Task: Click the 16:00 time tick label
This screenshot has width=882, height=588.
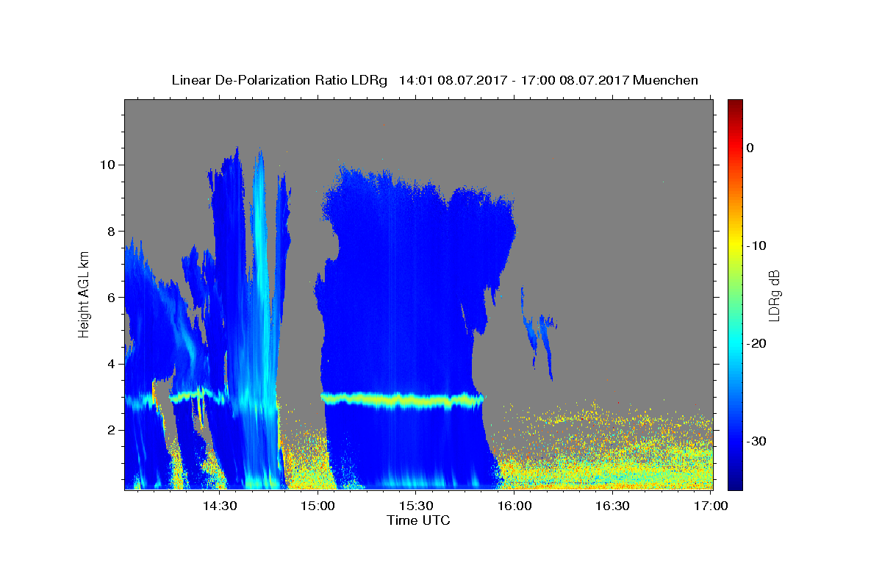Action: (514, 506)
